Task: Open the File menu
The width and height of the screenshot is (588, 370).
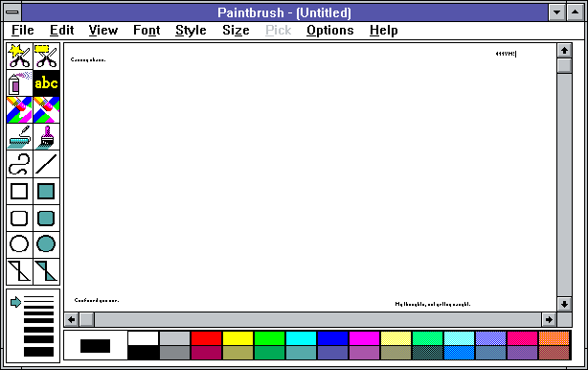Action: click(x=22, y=31)
